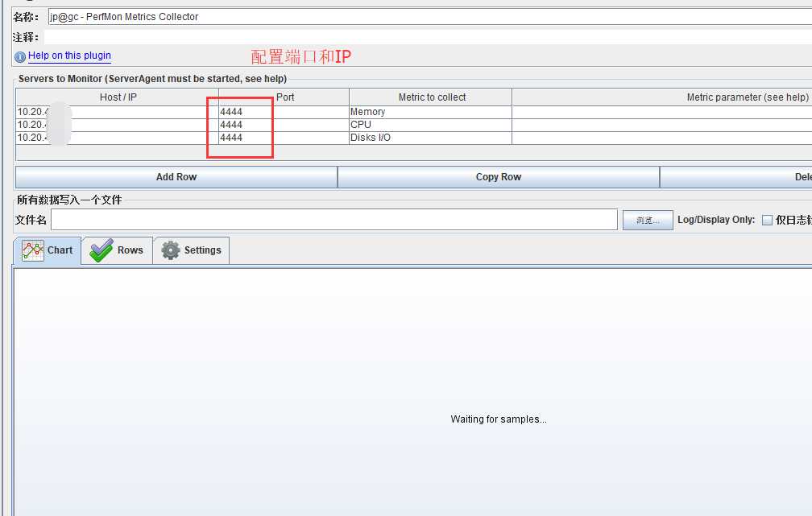Click the browse button beside file name
The width and height of the screenshot is (812, 516).
click(648, 220)
